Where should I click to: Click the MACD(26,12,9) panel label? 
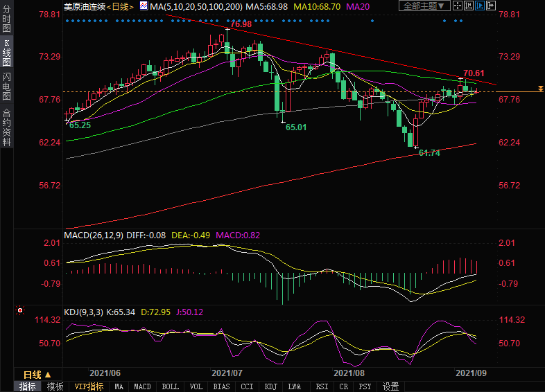click(92, 235)
